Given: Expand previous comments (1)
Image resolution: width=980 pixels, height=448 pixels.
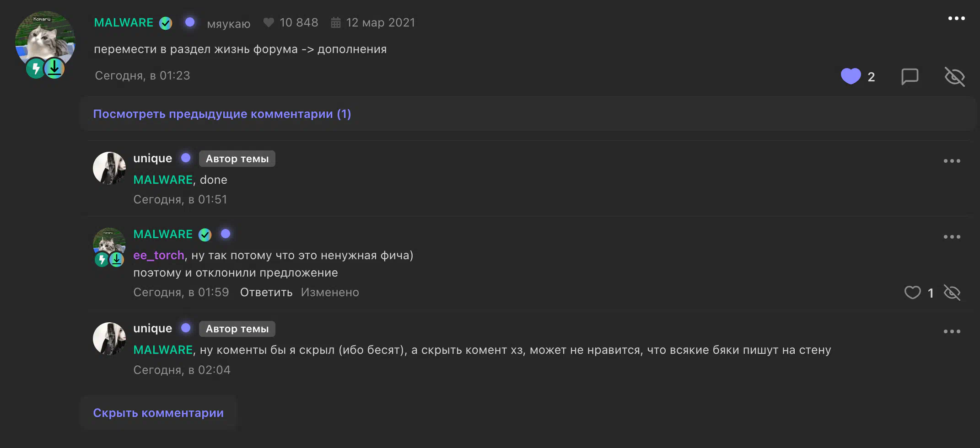Looking at the screenshot, I should click(222, 114).
